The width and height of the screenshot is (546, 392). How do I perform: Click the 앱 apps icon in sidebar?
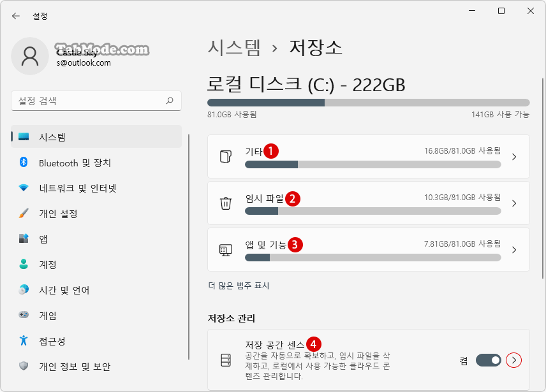tap(24, 238)
